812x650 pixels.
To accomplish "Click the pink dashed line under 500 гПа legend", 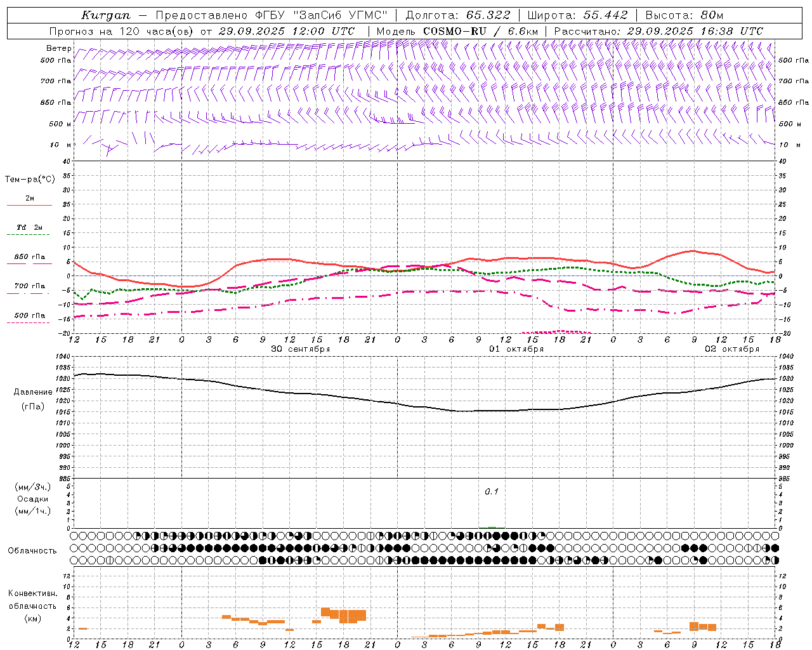I will (x=28, y=323).
